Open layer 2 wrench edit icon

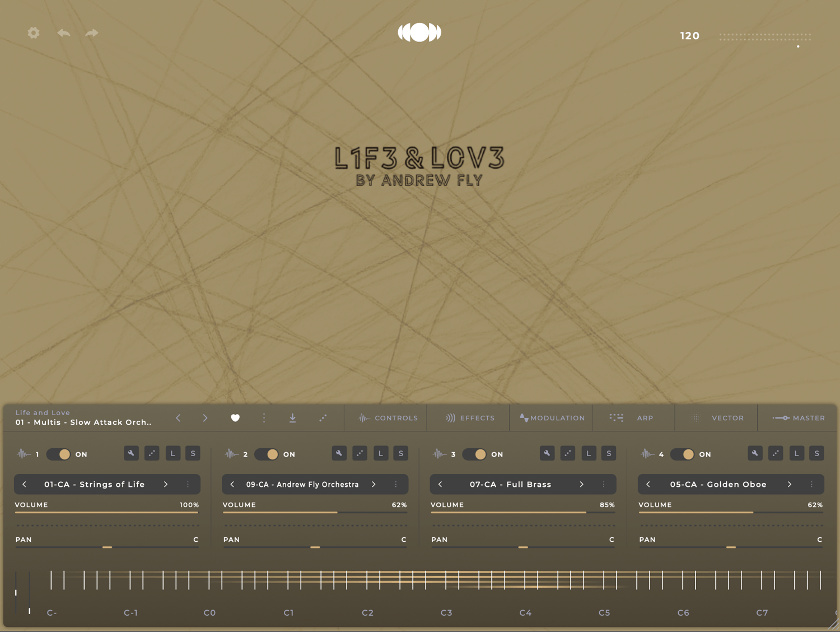(x=339, y=453)
